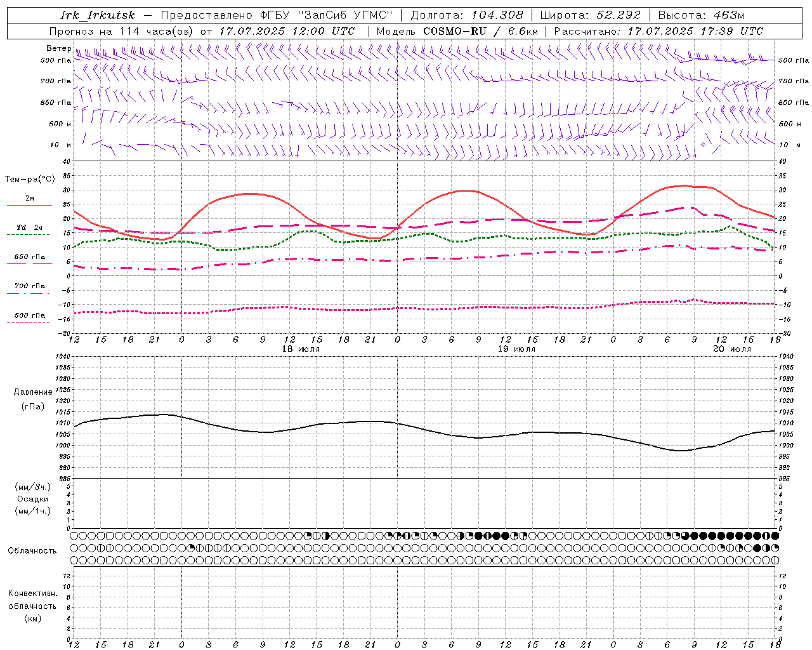Click the "Ветер" wind panel label
The height and width of the screenshot is (650, 812).
tap(58, 48)
